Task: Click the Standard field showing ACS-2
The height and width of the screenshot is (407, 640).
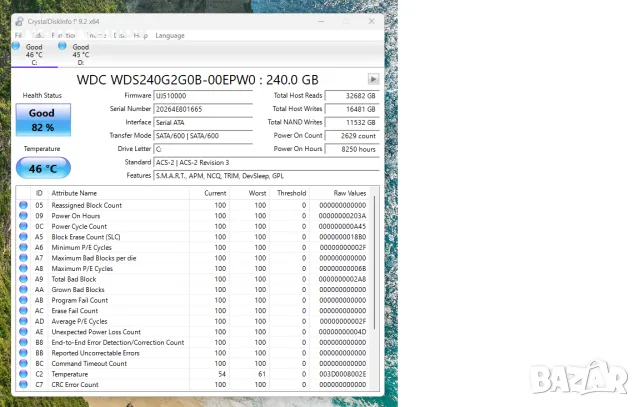Action: (x=266, y=162)
